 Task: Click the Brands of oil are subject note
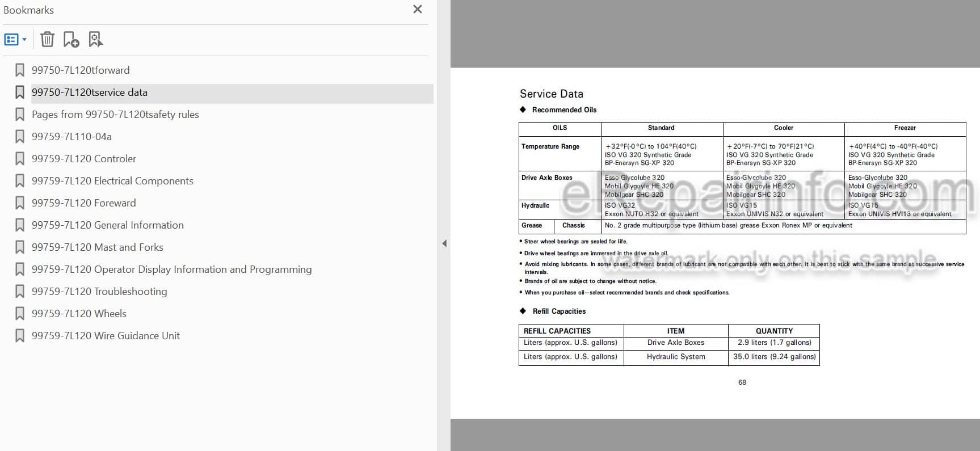(x=590, y=281)
